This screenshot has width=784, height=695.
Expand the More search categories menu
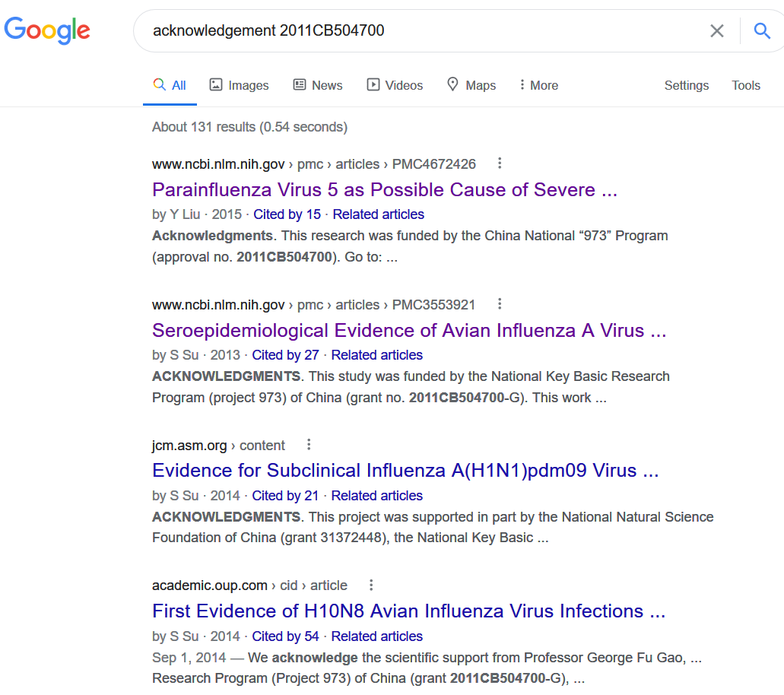pyautogui.click(x=539, y=85)
